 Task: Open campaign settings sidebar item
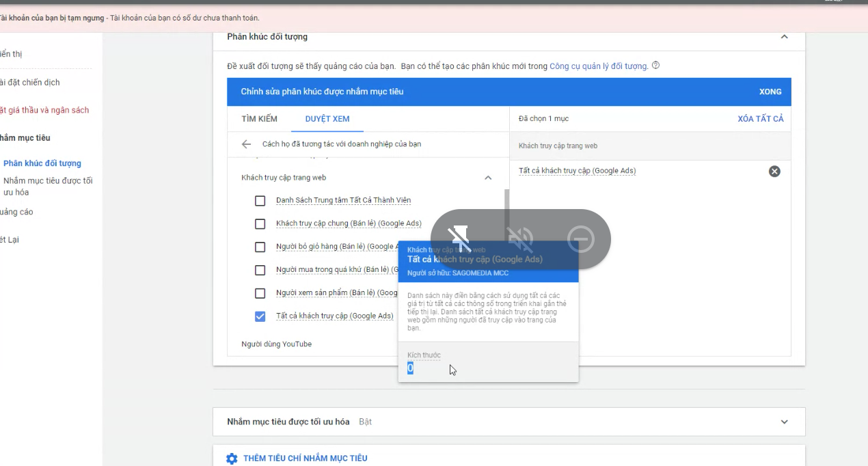coord(30,83)
